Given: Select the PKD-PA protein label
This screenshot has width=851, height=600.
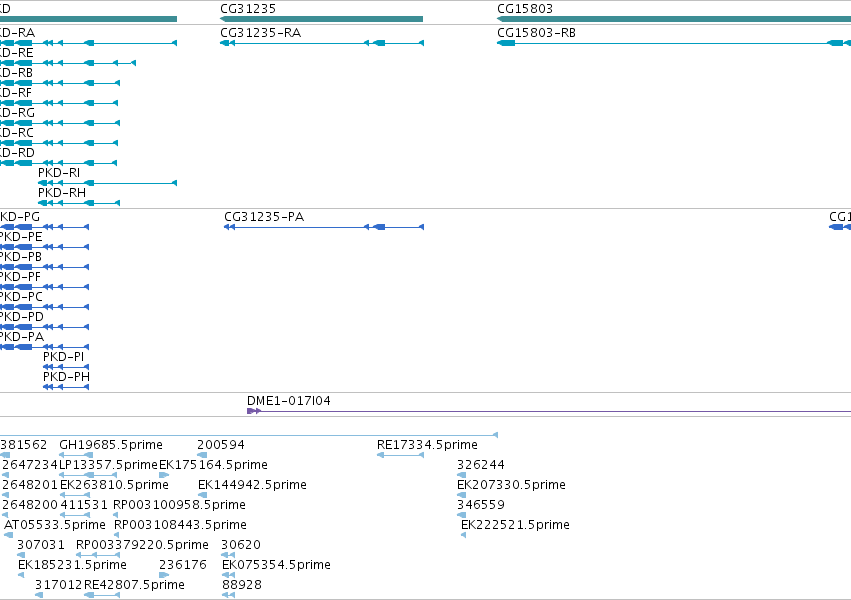Looking at the screenshot, I should (x=22, y=336).
